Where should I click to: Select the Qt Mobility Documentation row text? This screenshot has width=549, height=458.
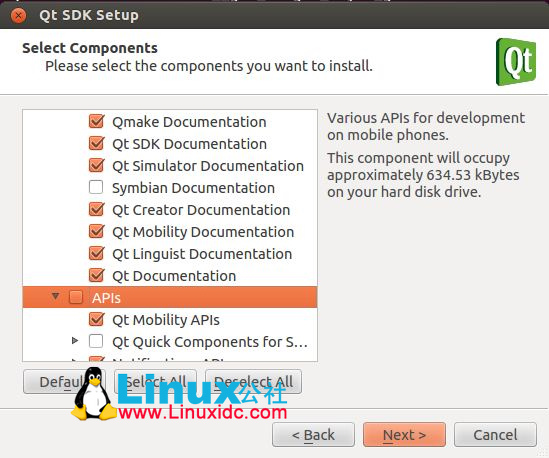203,232
